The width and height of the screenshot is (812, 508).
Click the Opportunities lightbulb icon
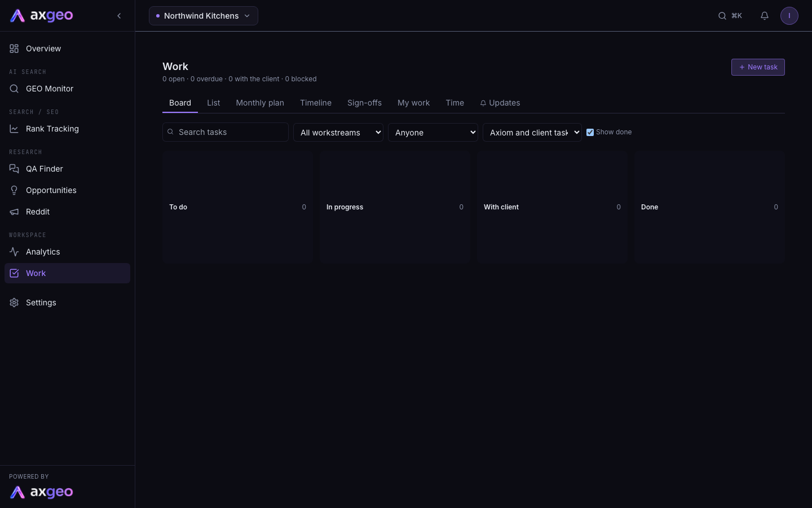point(14,190)
